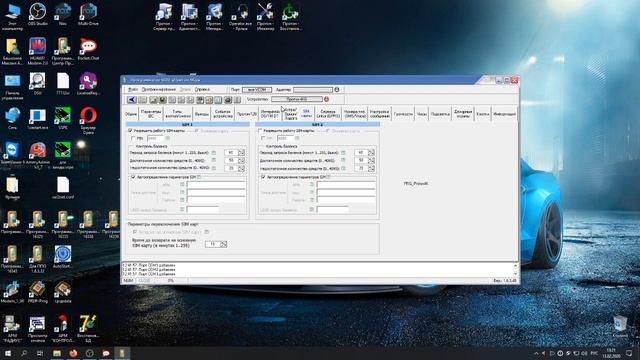Click SIM 1 USSD balance request field
640x360 pixels.
click(x=203, y=209)
